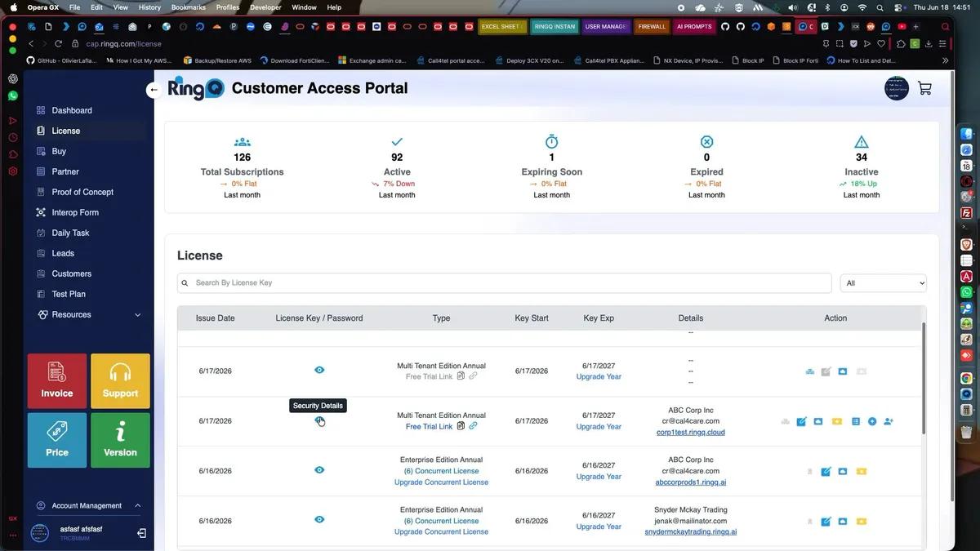980x551 pixels.
Task: Click the Total Subscriptions stat card
Action: point(242,167)
